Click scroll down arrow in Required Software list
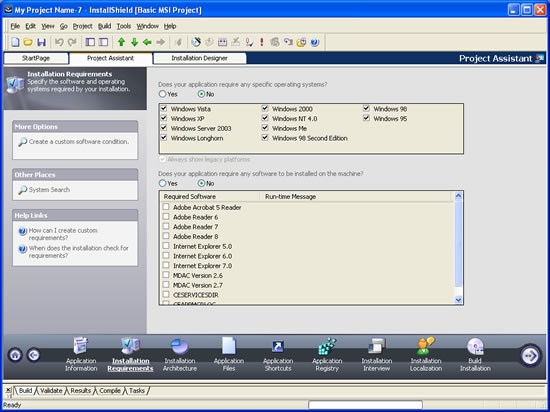550x412 pixels. (458, 299)
